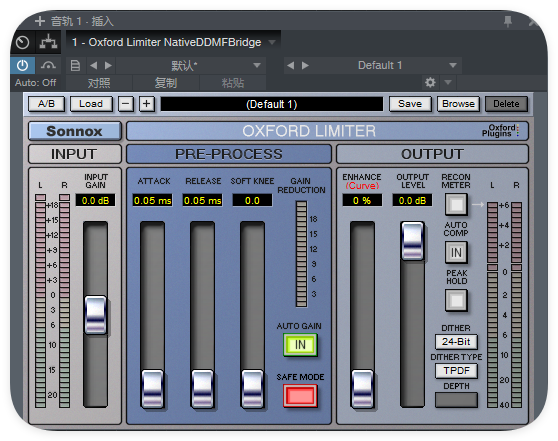
Task: Click the 复制 copy tab
Action: [166, 83]
